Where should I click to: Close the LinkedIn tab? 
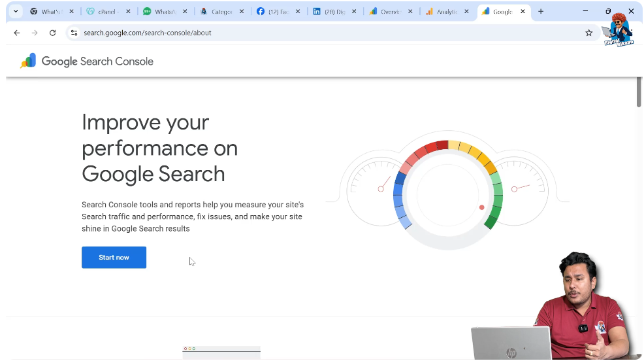pos(354,12)
